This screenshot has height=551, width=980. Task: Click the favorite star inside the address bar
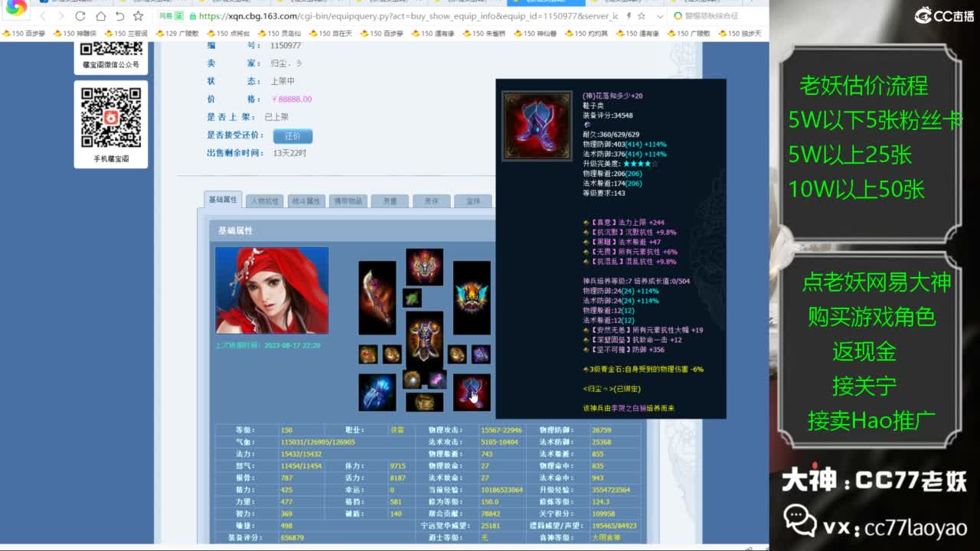pyautogui.click(x=642, y=16)
